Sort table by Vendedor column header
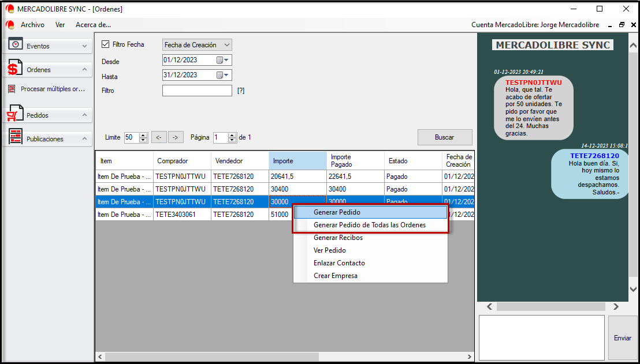 click(240, 161)
